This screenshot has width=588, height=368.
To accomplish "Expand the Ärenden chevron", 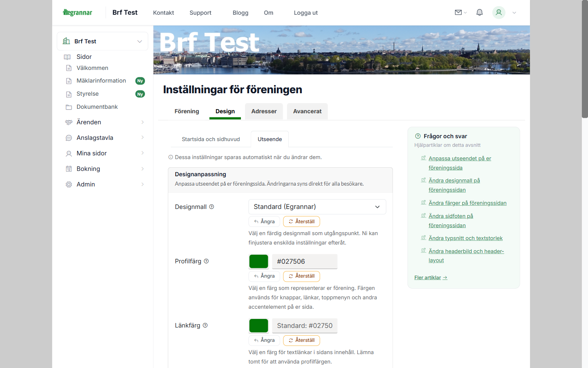I will (143, 122).
